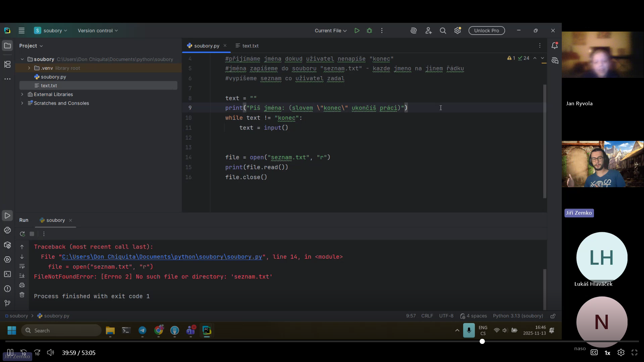Open IDE settings gear icon
Viewport: 644px width, 362px height.
click(457, 31)
